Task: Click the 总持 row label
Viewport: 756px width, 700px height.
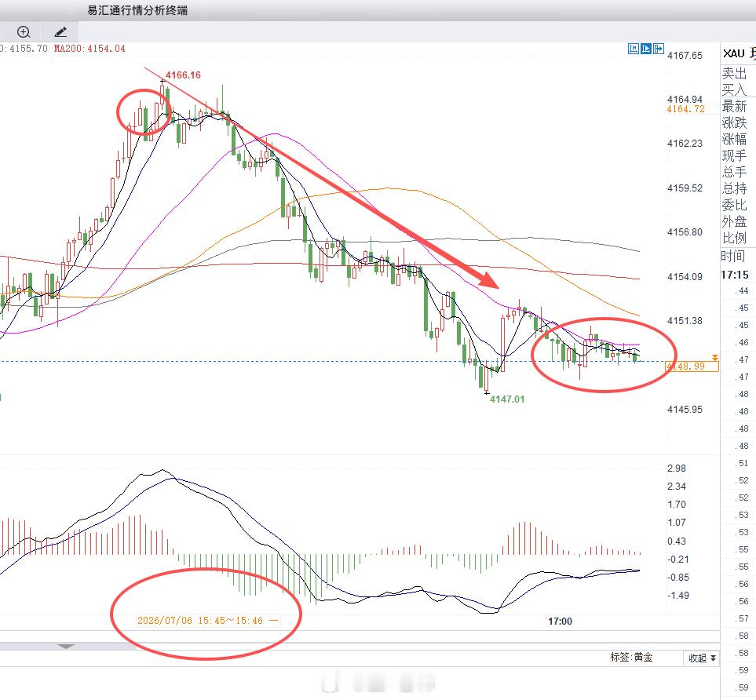Action: pos(734,188)
